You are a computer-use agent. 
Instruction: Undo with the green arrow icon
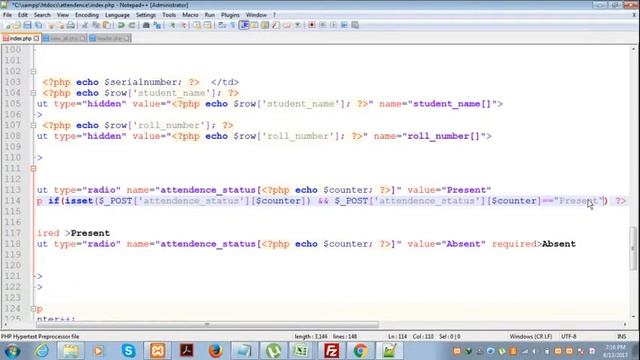coord(121,25)
